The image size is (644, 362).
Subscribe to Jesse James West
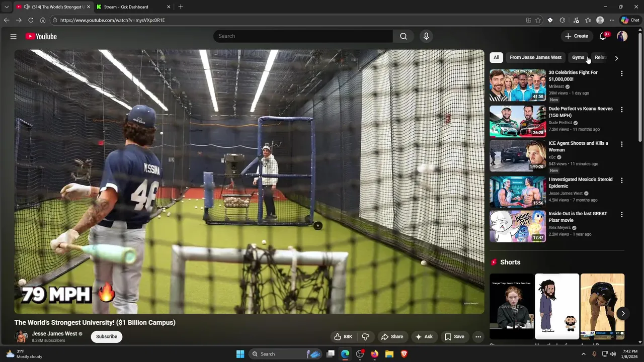(x=107, y=337)
